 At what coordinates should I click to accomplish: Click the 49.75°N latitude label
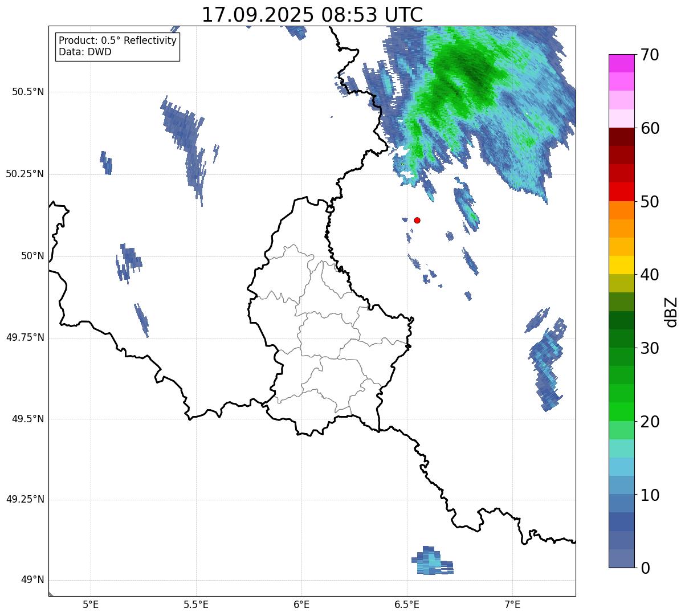25,337
